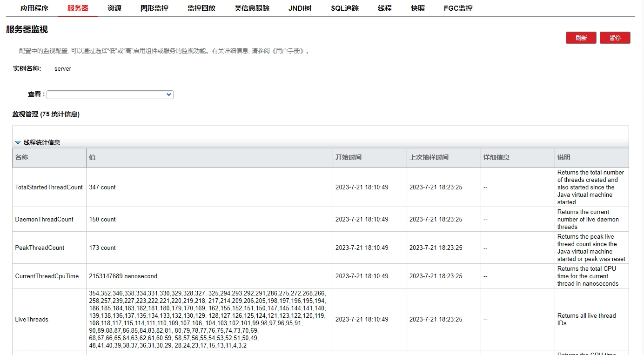The height and width of the screenshot is (355, 644).
Task: Switch to the 应用程序 tab
Action: click(x=34, y=8)
